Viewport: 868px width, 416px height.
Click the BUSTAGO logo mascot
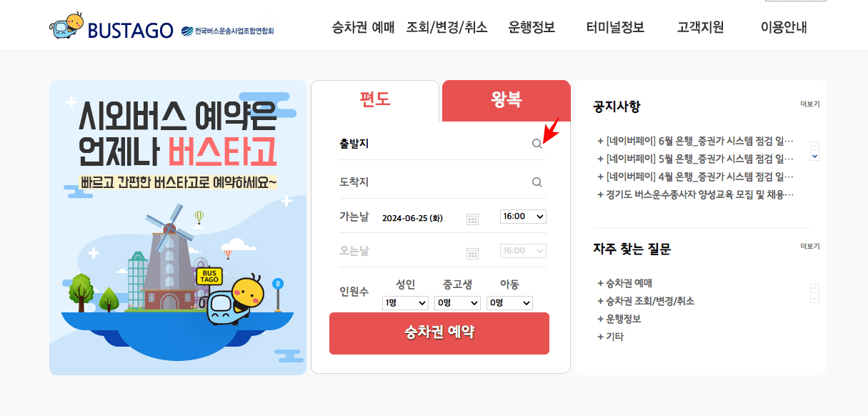point(67,26)
